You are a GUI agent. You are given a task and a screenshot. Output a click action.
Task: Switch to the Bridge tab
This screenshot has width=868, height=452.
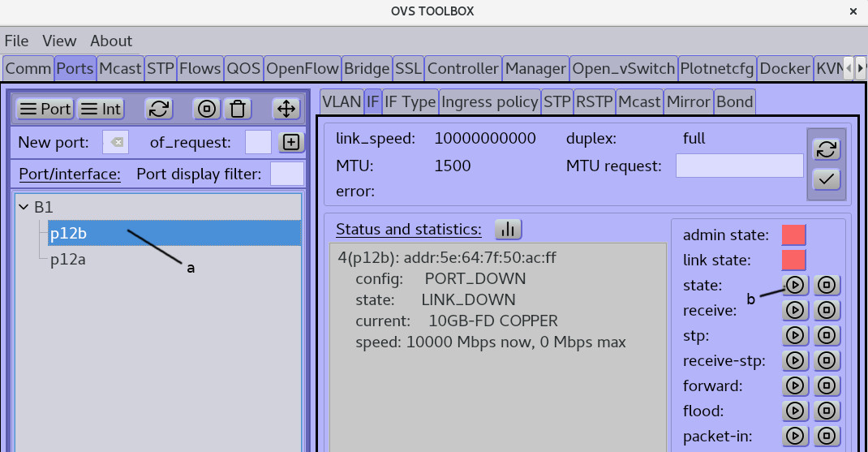point(367,69)
